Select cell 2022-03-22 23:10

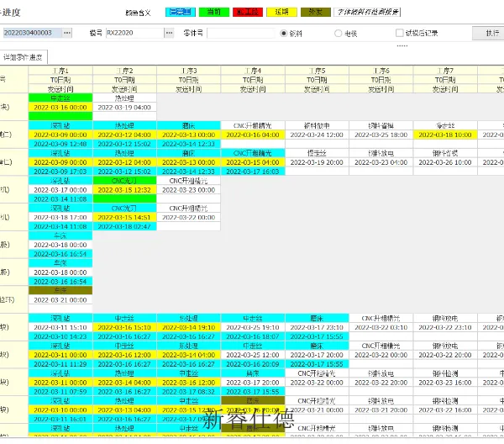tap(445, 327)
